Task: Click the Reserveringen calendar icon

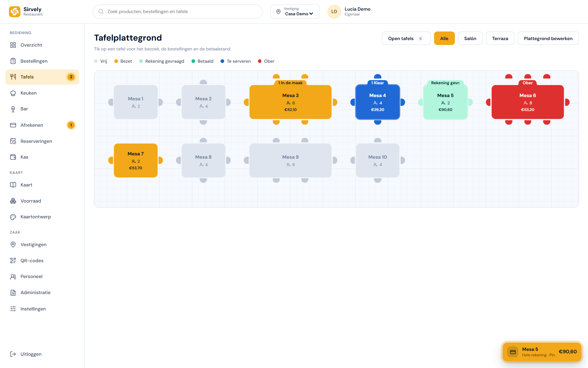Action: [13, 141]
